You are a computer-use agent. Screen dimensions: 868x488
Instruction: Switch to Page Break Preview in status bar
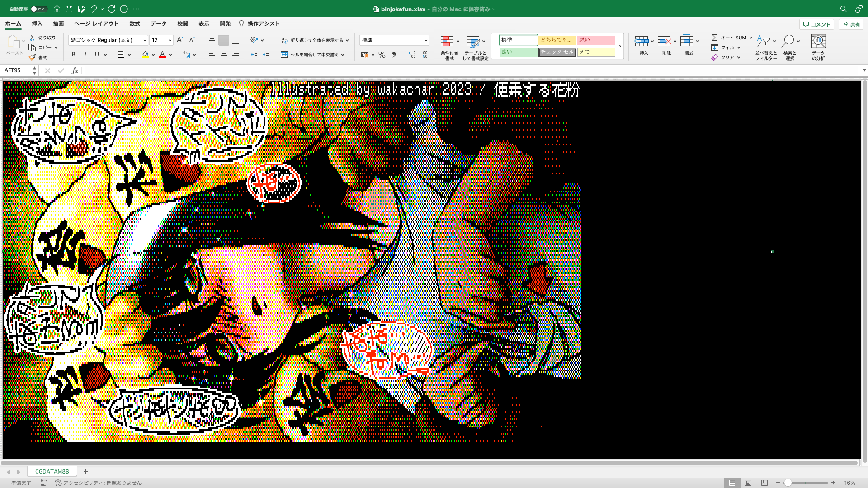coord(764,483)
